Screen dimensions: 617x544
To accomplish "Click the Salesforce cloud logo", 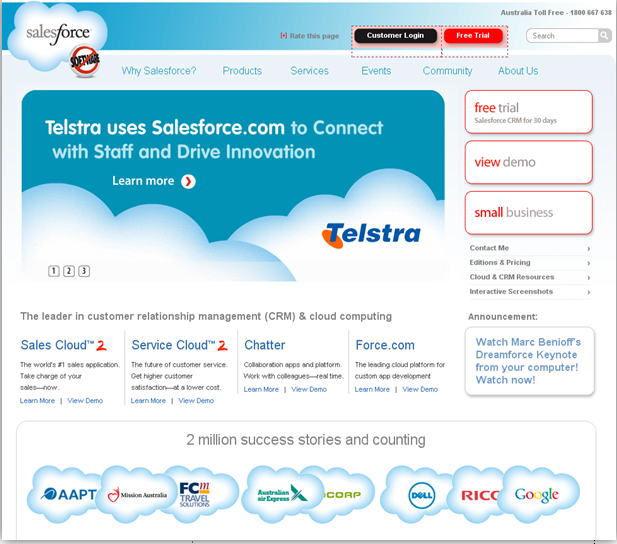I will 57,35.
